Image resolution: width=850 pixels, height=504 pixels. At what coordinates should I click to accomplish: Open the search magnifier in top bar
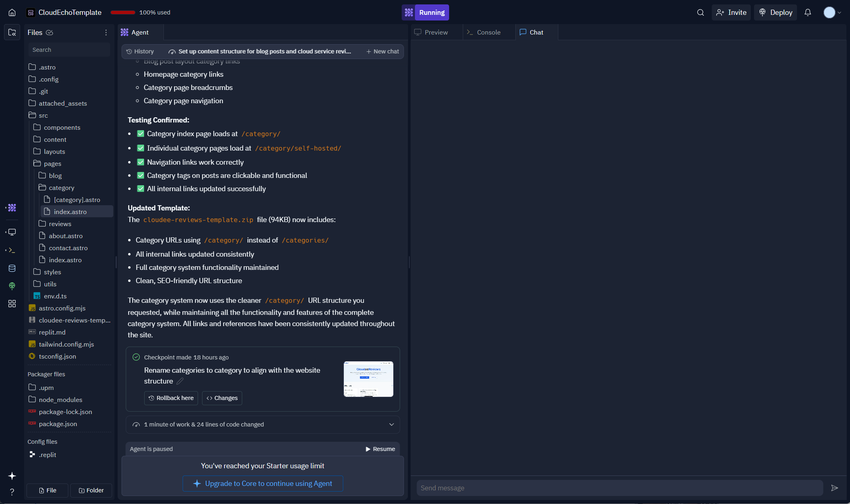[x=700, y=12]
